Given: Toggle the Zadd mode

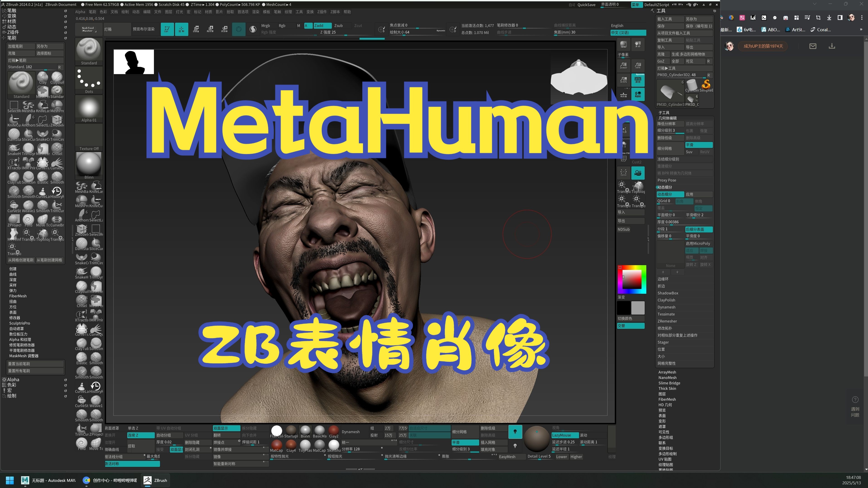Looking at the screenshot, I should 322,26.
